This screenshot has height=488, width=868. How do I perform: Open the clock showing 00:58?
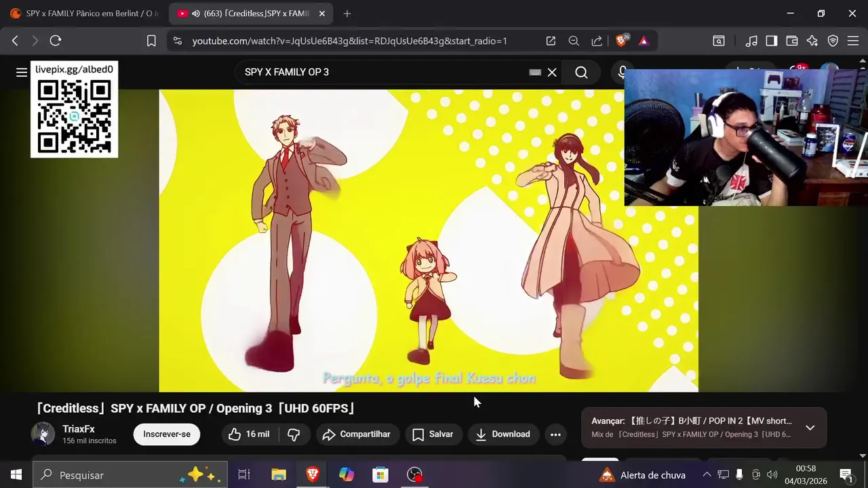806,474
